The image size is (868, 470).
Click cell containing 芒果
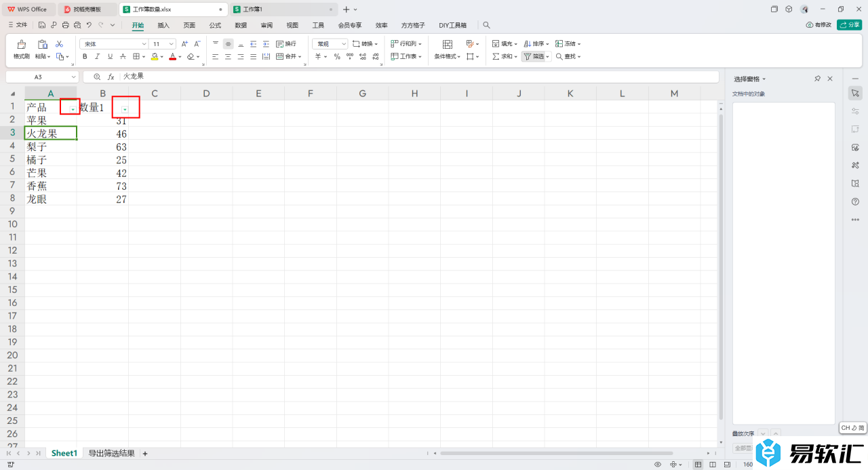coord(50,173)
